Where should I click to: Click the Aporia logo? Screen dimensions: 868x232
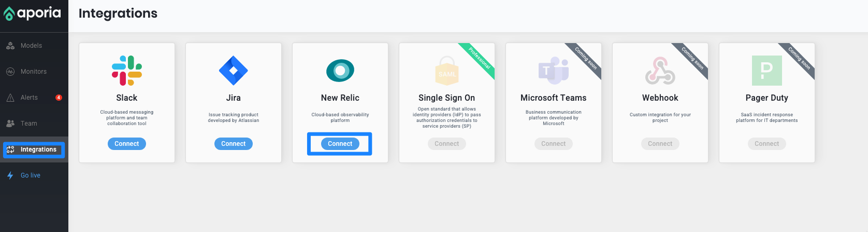coord(32,13)
